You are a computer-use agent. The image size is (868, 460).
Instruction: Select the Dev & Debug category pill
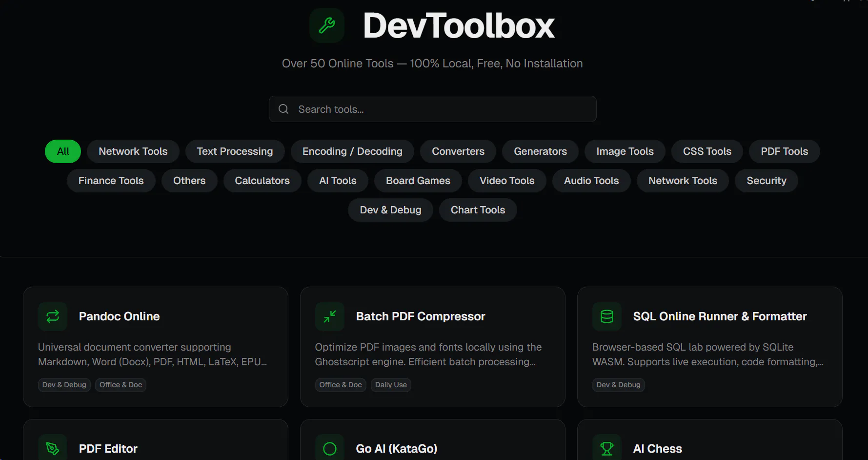tap(390, 210)
